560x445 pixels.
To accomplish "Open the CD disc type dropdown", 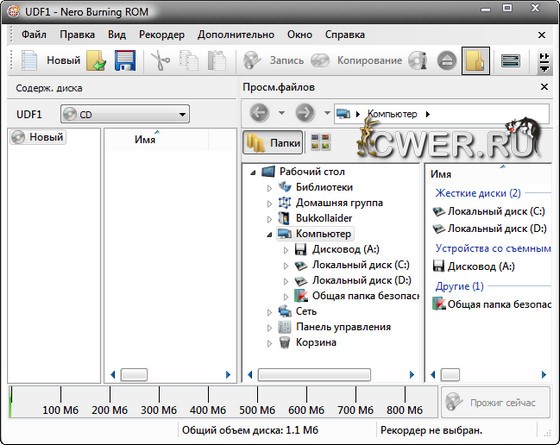I will [x=125, y=114].
